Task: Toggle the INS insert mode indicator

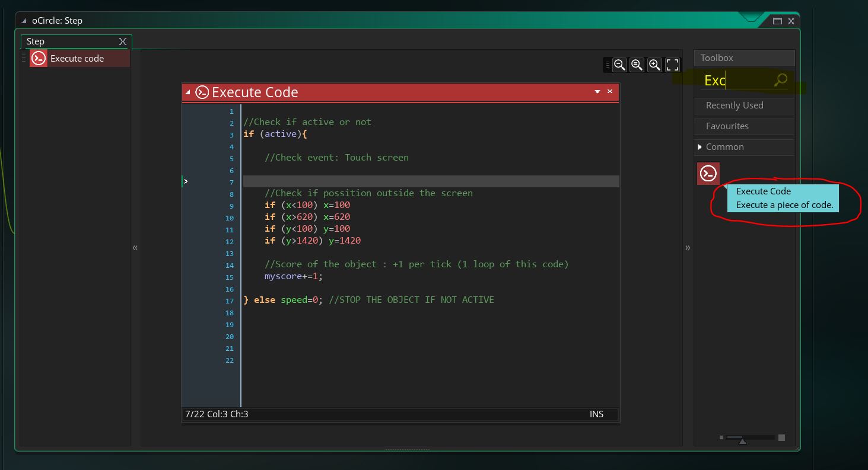Action: point(596,414)
